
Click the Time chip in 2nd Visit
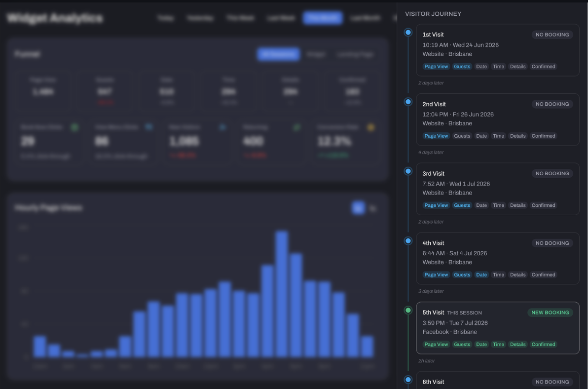(x=498, y=136)
